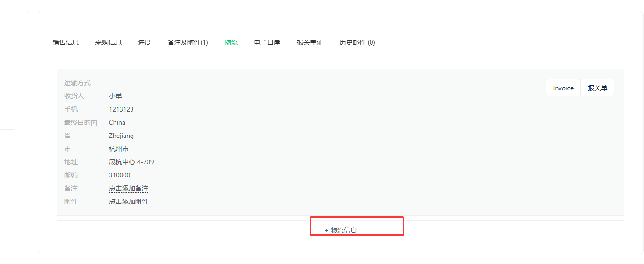Click the 点击添加附件 link

pos(129,201)
